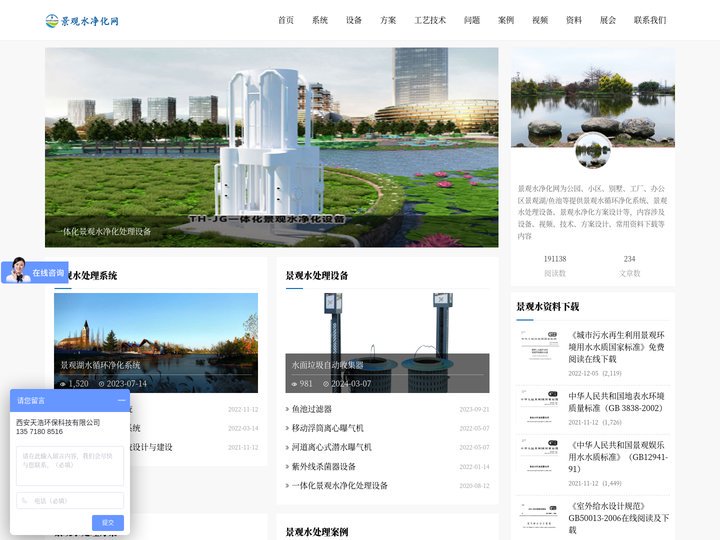Image resolution: width=720 pixels, height=540 pixels.
Task: Open the 工艺技术 menu item
Action: tap(430, 20)
